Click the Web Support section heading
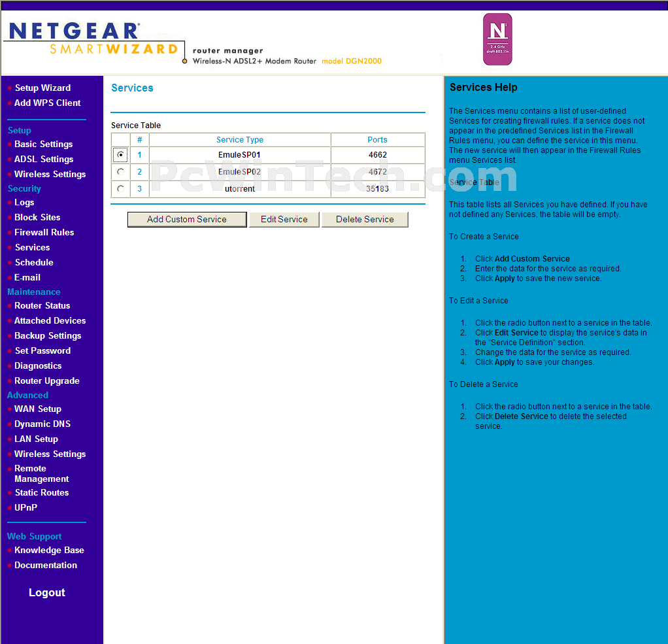Image resolution: width=668 pixels, height=644 pixels. click(x=34, y=537)
